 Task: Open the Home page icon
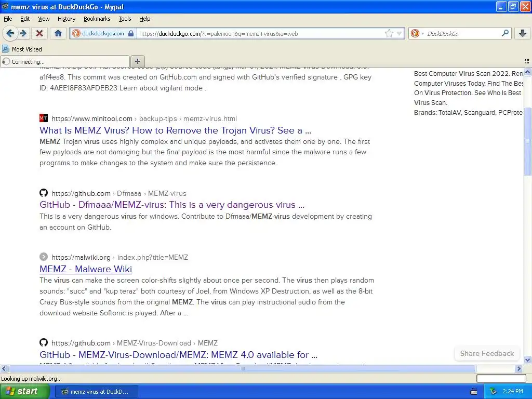coord(58,33)
